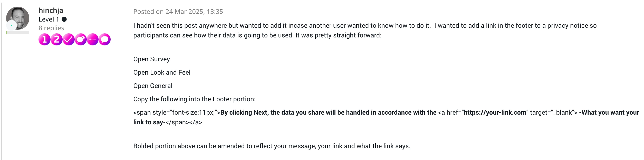Open hinchja's profile picture
The height and width of the screenshot is (160, 644).
pyautogui.click(x=18, y=18)
